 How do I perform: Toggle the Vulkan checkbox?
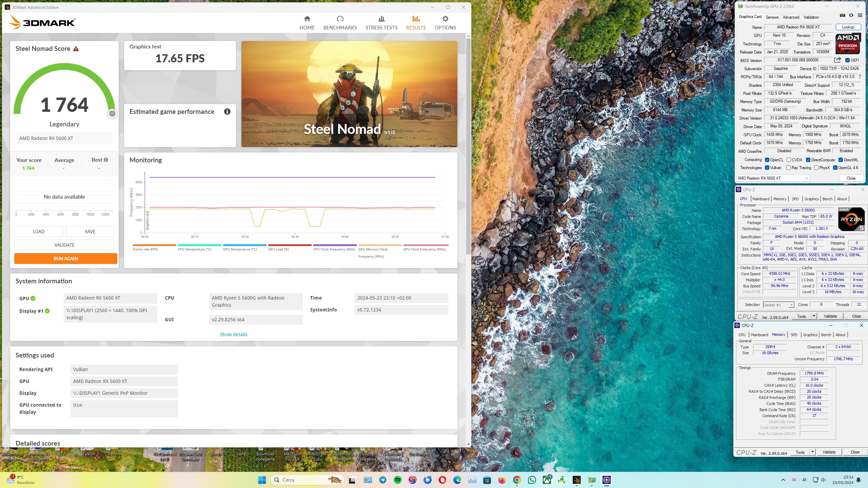(767, 168)
